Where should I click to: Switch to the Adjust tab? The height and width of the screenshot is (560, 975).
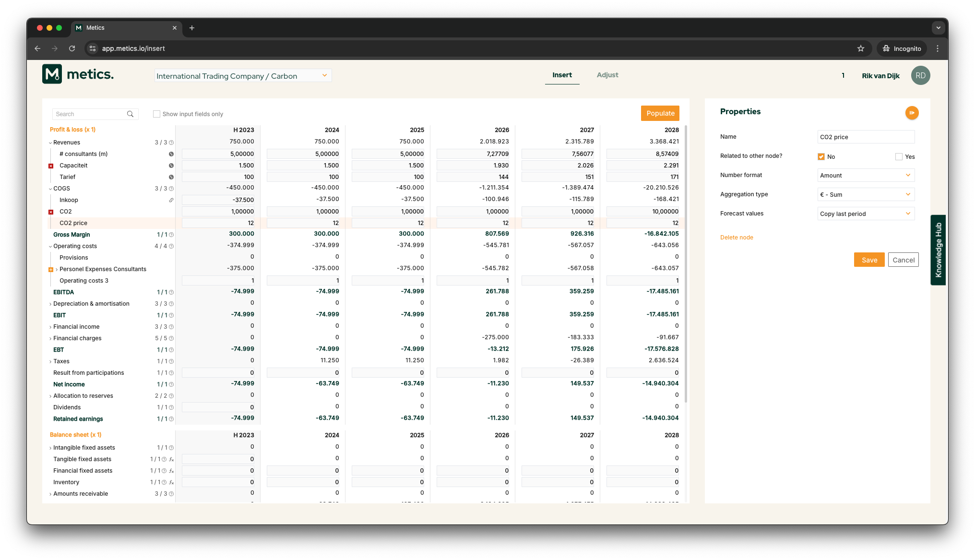607,75
